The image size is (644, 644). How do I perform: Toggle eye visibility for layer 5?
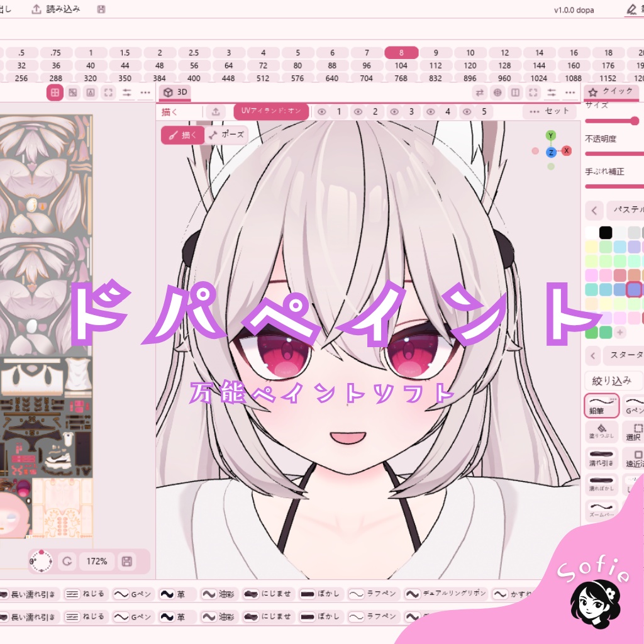click(x=467, y=112)
